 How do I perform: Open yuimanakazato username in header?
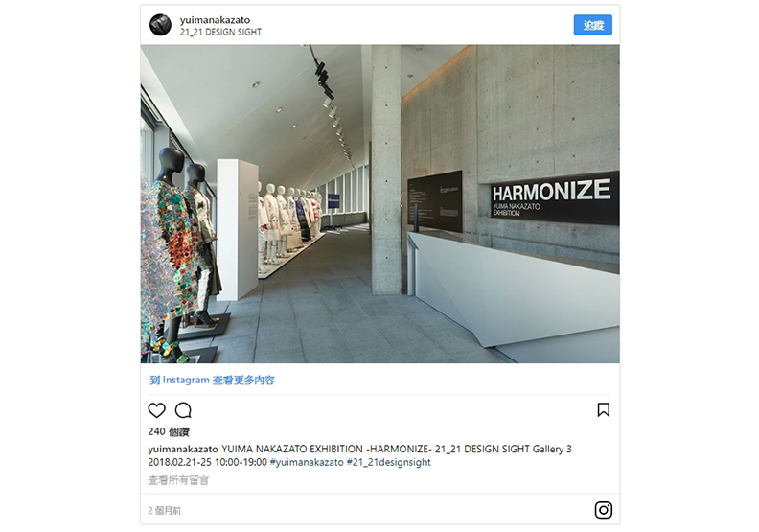(x=215, y=20)
